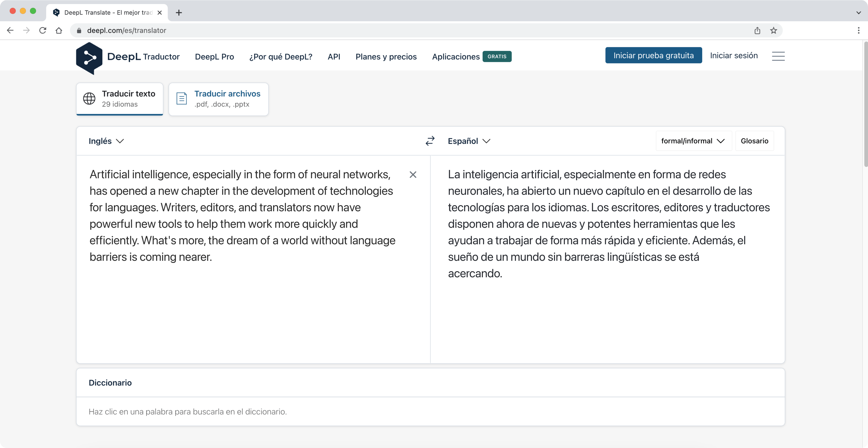Screen dimensions: 868x448
Task: Click the document icon on Traducir archivos
Action: (181, 98)
